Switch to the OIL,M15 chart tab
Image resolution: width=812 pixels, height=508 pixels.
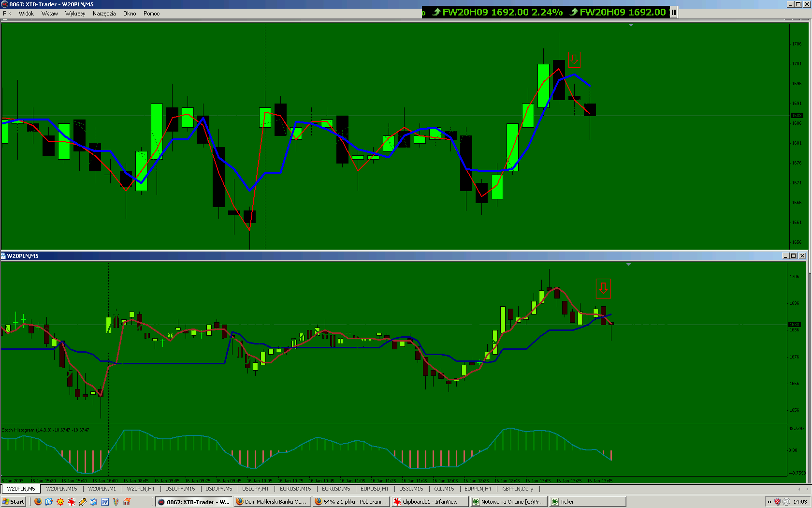[444, 489]
